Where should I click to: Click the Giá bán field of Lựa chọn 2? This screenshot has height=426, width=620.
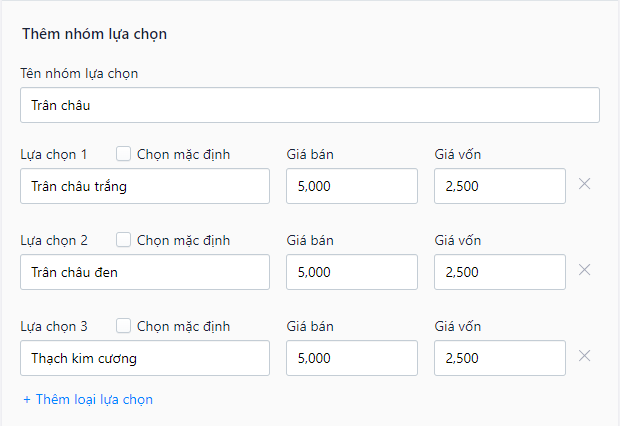pos(351,272)
